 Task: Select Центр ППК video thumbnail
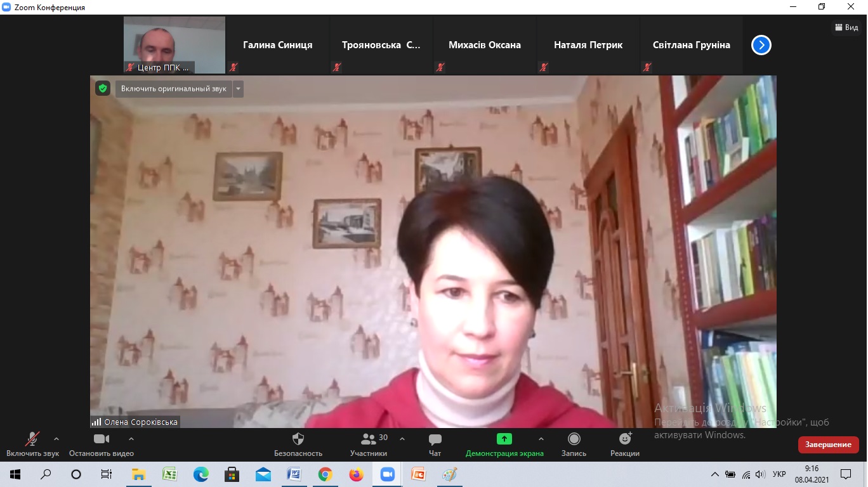[x=174, y=45]
